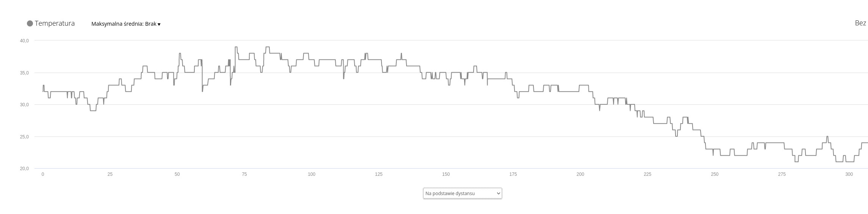Click the Bez text at right edge
The image size is (868, 214).
(x=860, y=23)
